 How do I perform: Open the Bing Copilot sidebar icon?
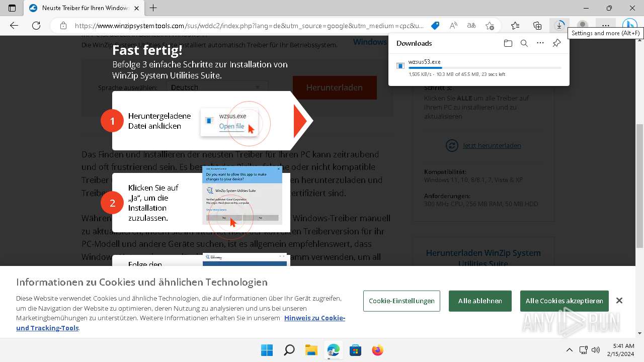tap(629, 26)
